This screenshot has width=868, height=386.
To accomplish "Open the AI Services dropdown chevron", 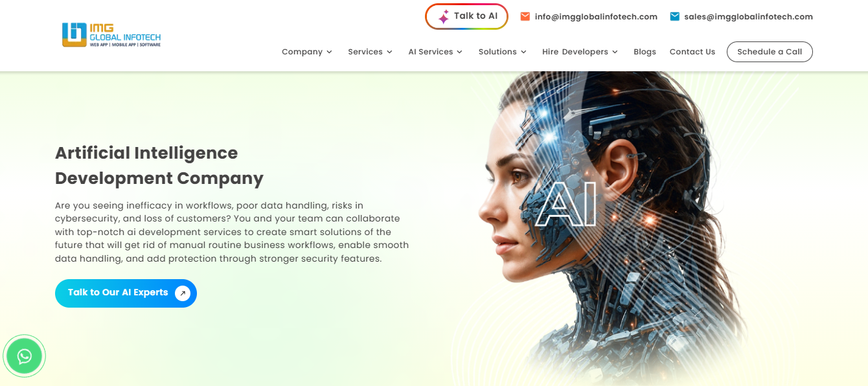I will [x=459, y=52].
